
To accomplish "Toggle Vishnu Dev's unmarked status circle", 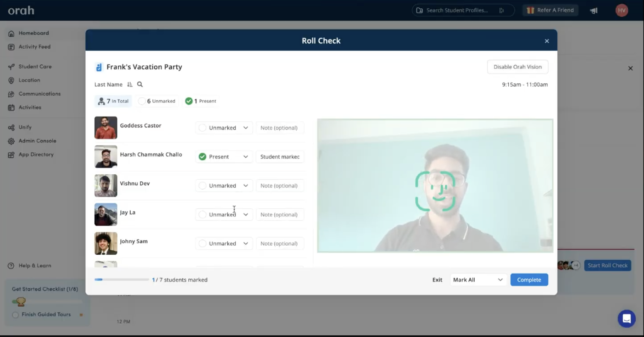I will pos(202,186).
